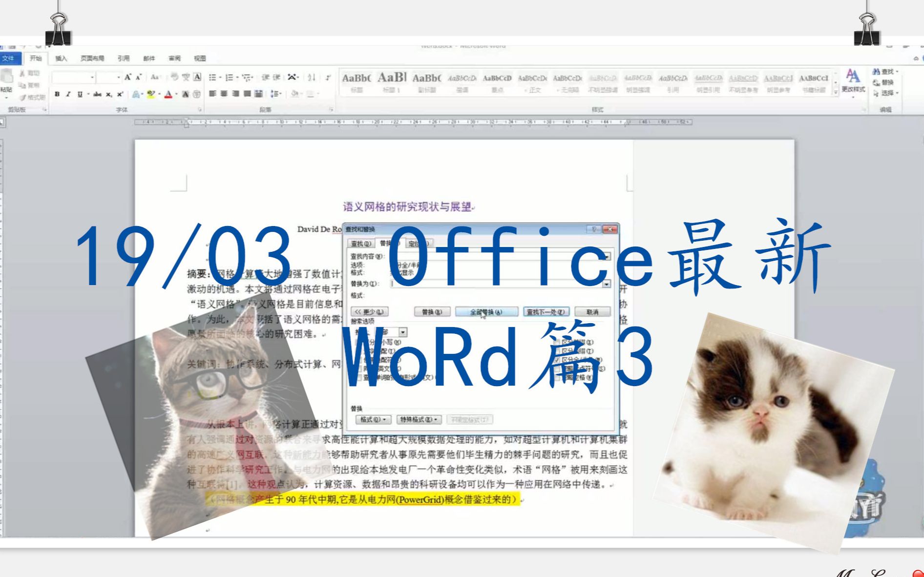Apply Strikethrough formatting

point(97,94)
